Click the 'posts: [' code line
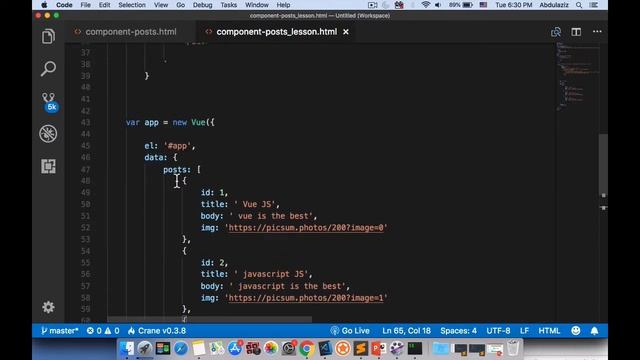The width and height of the screenshot is (640, 360). pos(182,169)
